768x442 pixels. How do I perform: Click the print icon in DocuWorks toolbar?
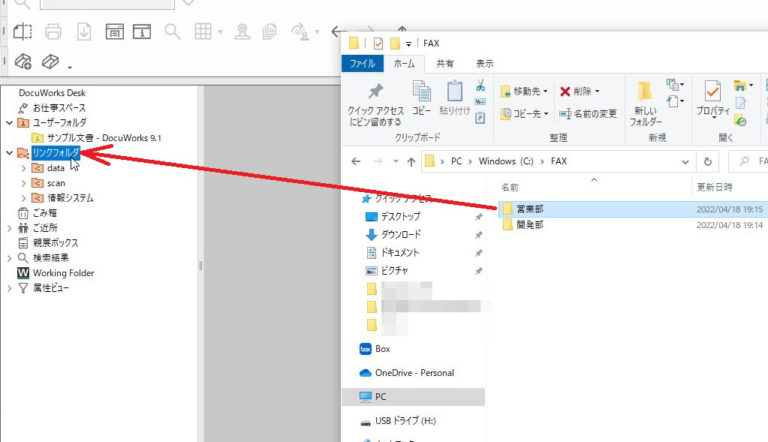(54, 32)
